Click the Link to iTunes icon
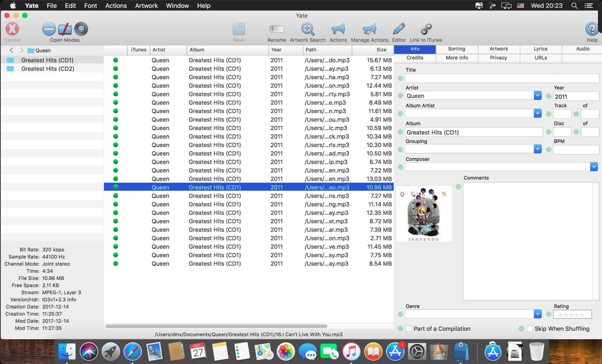Image resolution: width=602 pixels, height=364 pixels. click(x=426, y=29)
